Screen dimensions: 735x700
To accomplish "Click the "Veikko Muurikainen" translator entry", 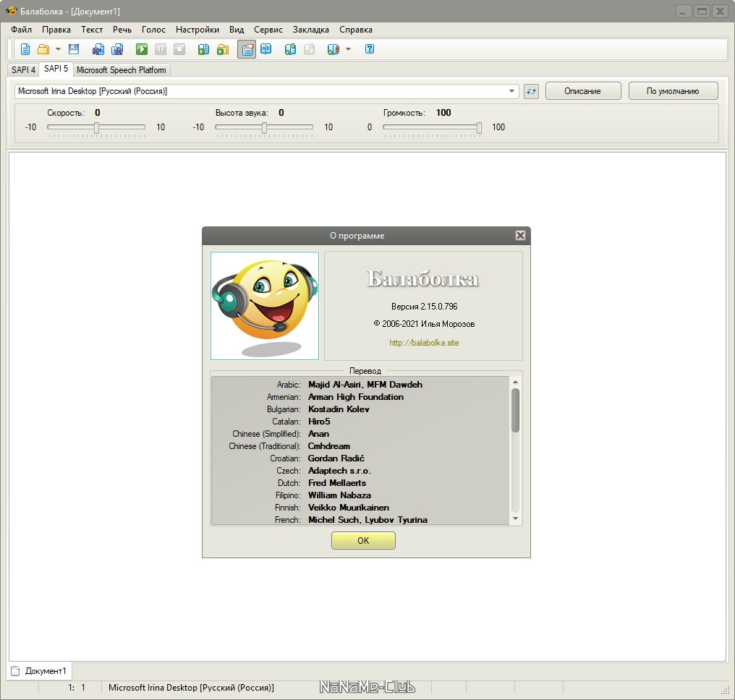I will point(348,508).
